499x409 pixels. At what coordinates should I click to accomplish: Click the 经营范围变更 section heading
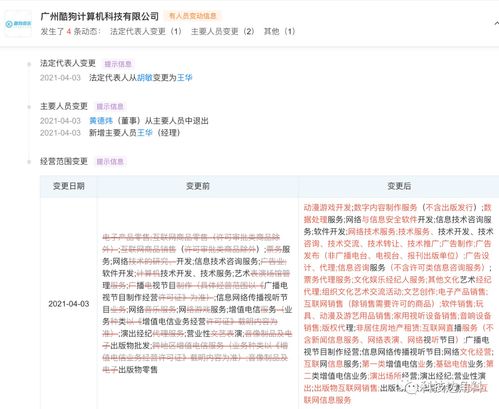pyautogui.click(x=64, y=161)
